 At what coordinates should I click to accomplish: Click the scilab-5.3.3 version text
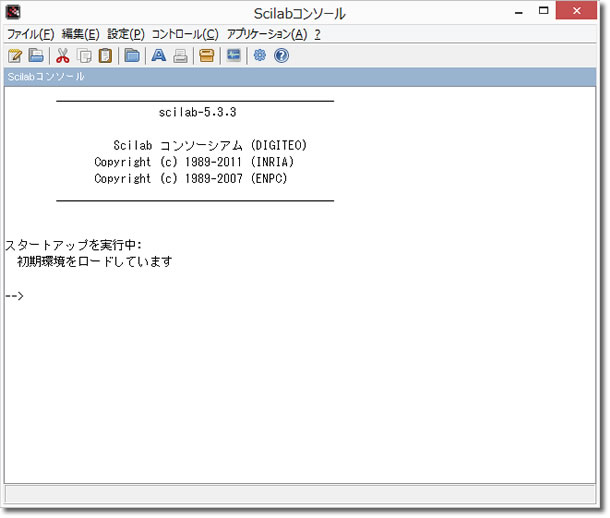pyautogui.click(x=197, y=112)
